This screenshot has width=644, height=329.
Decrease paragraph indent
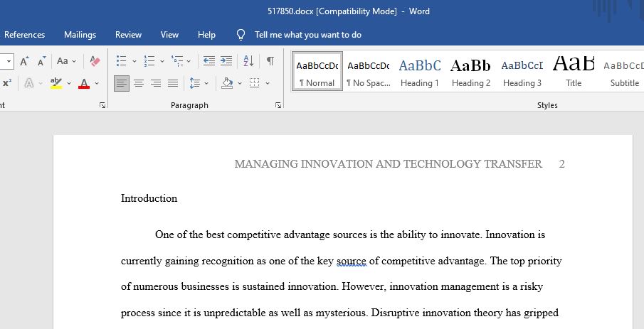point(209,61)
